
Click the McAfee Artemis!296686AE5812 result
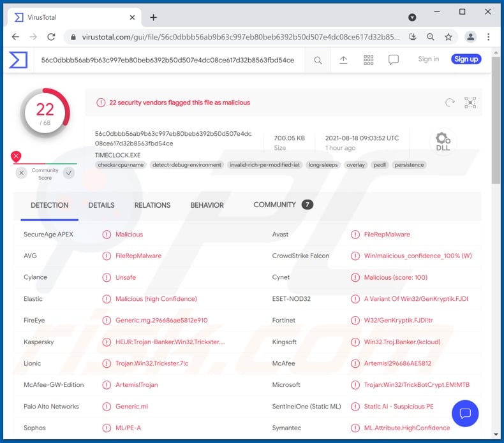point(397,363)
